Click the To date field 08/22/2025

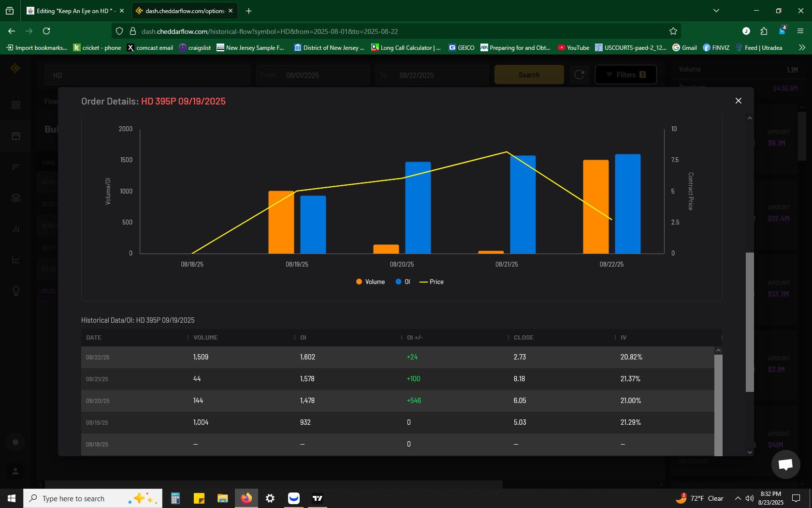(432, 75)
